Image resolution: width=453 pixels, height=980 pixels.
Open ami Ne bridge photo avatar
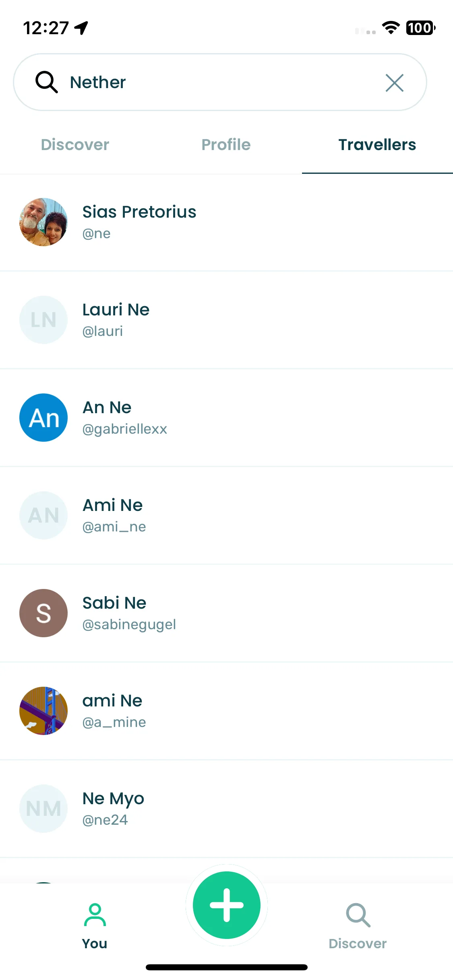click(x=43, y=711)
